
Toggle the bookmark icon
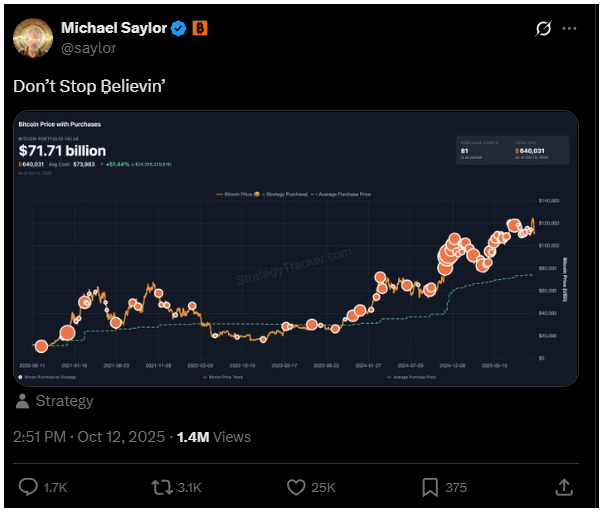pos(429,487)
